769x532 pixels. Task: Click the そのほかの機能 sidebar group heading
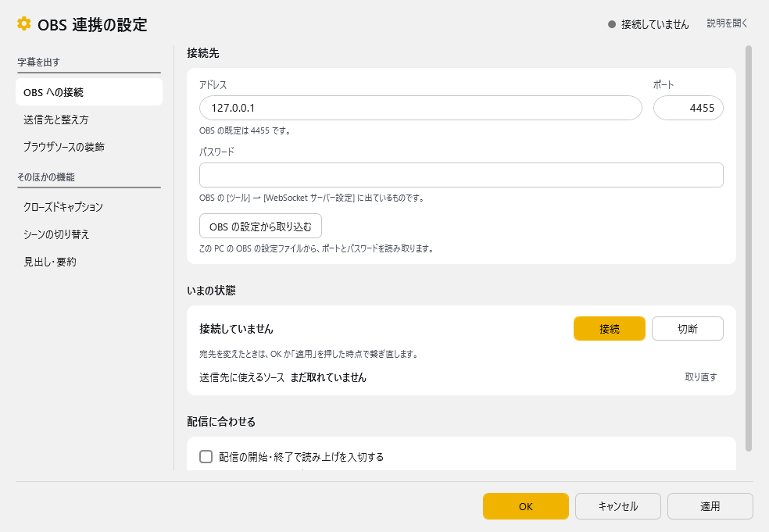(45, 177)
